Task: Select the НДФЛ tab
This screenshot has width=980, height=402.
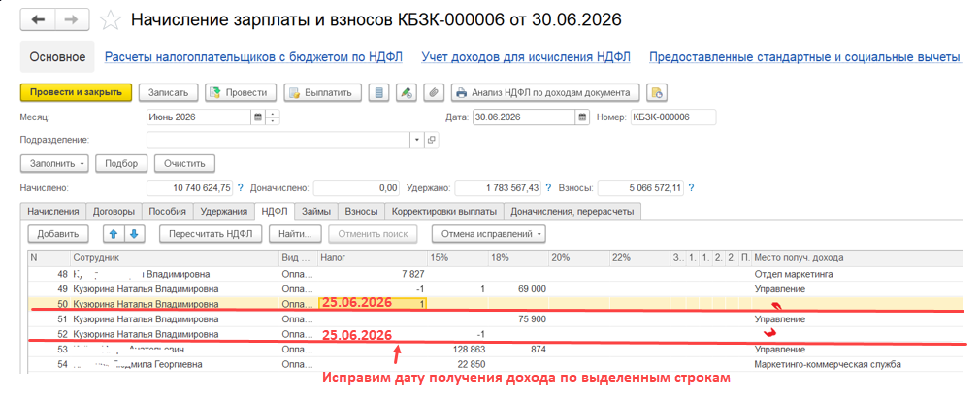Action: pos(275,212)
